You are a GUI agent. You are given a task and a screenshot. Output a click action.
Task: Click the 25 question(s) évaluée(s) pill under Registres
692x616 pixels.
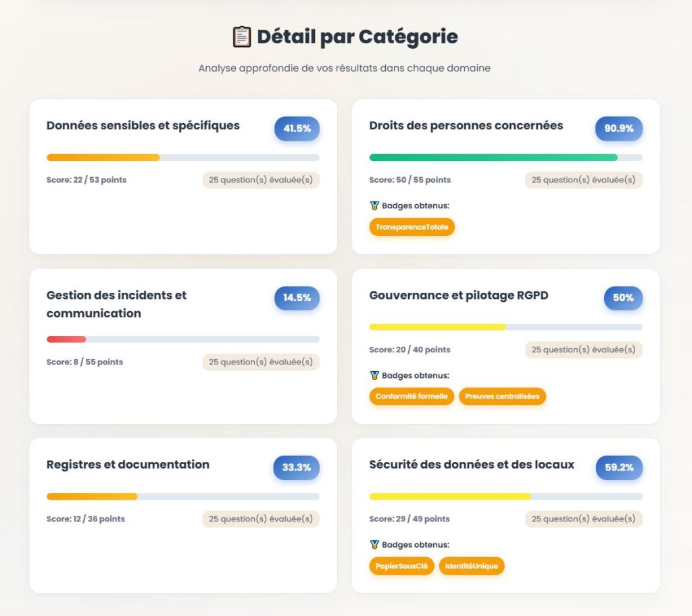261,519
